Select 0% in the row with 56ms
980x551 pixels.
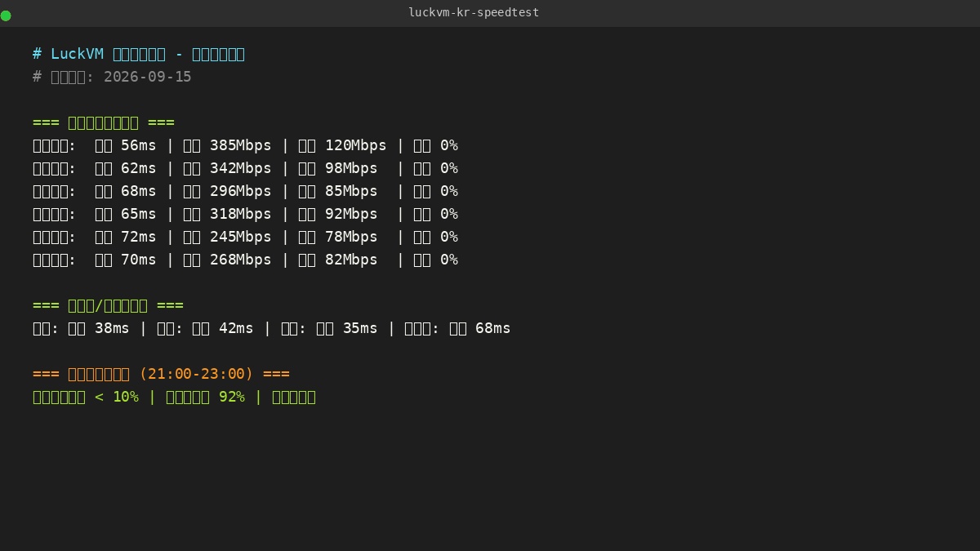[449, 145]
